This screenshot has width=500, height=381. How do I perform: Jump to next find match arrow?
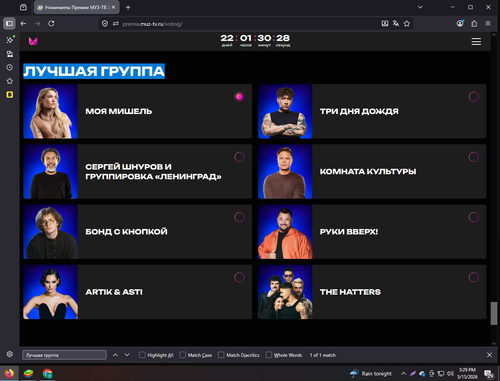tap(127, 355)
